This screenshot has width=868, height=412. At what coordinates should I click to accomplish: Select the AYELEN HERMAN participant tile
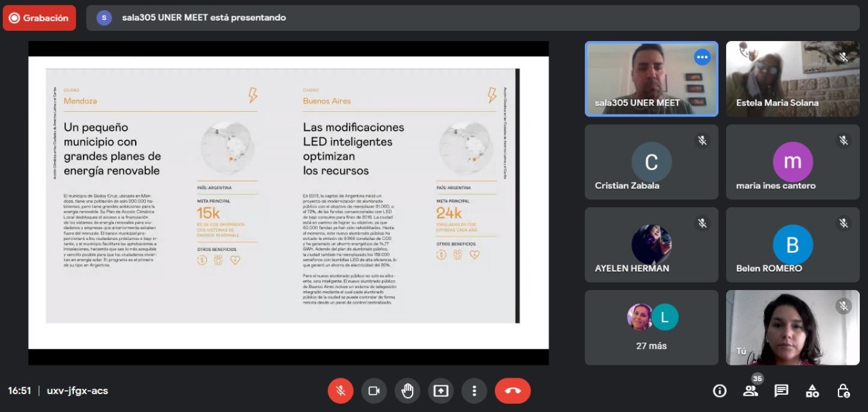point(651,245)
